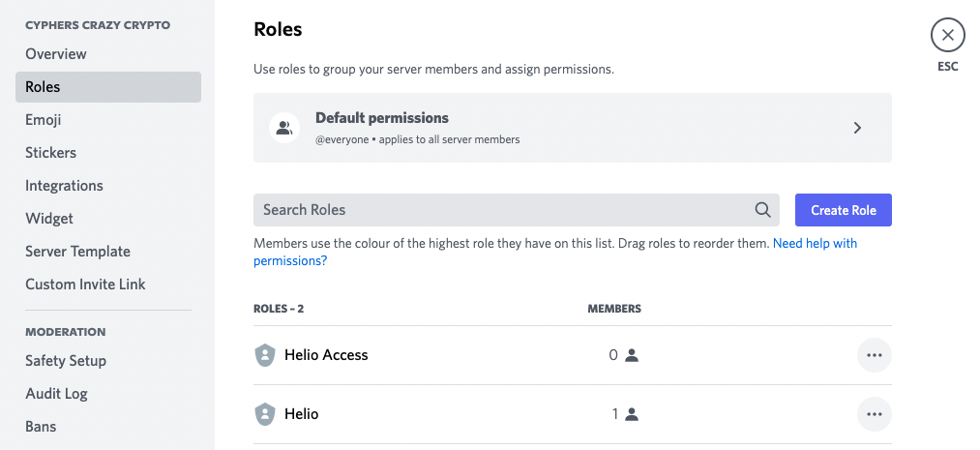Open more options for Helio Access role
The height and width of the screenshot is (450, 980).
[x=875, y=355]
